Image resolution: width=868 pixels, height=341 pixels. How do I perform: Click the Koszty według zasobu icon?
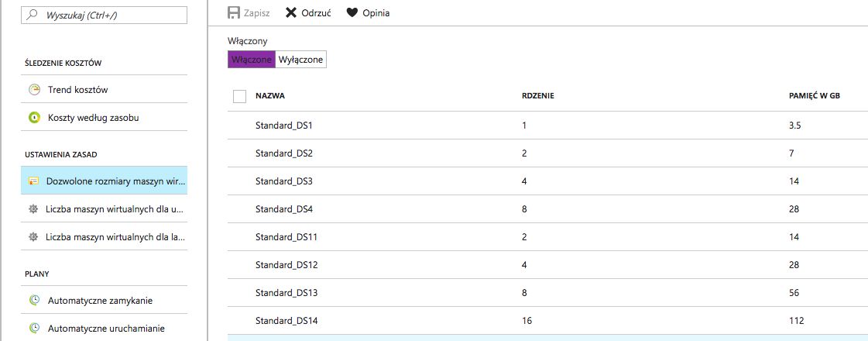click(x=34, y=118)
